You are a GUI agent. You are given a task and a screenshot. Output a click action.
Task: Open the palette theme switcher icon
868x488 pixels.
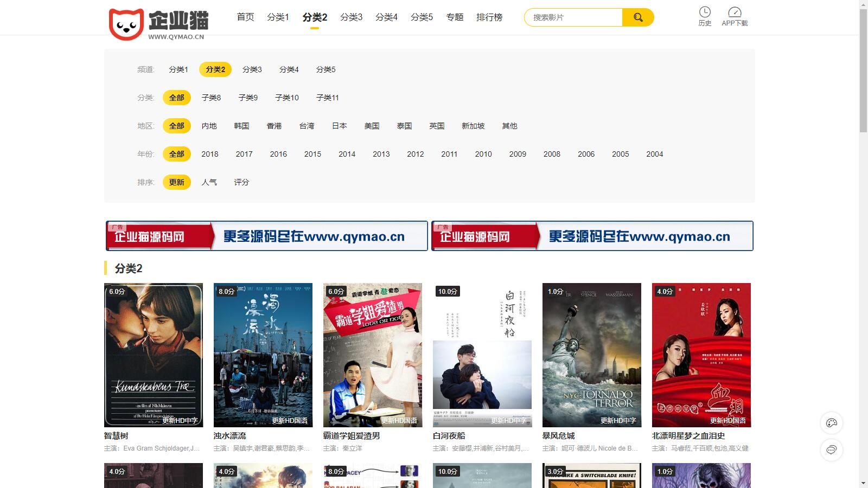point(832,423)
